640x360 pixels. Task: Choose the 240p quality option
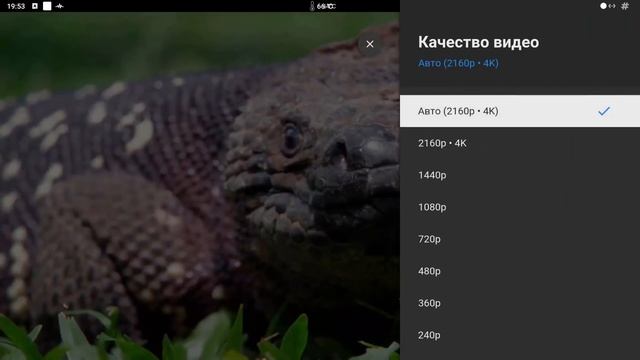[520, 335]
